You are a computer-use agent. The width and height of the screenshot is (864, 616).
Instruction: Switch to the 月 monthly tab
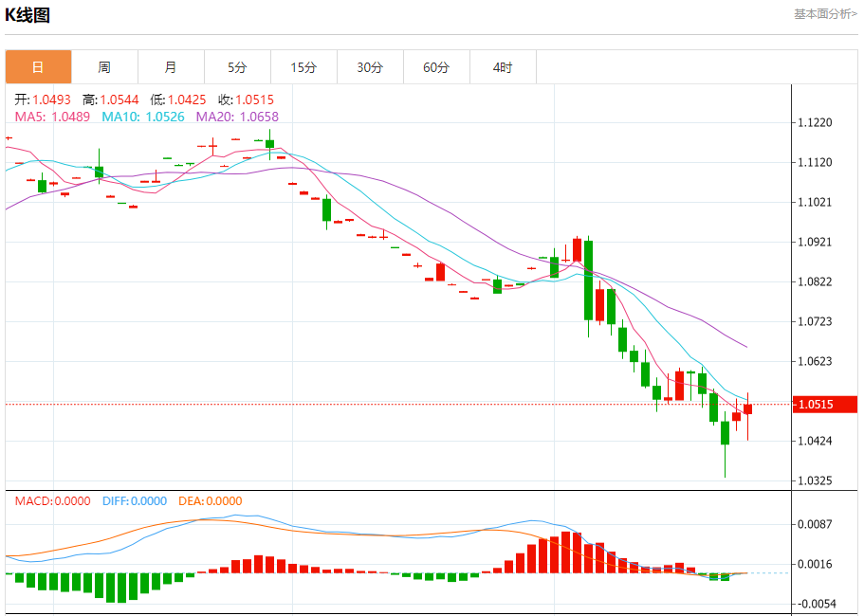click(x=171, y=67)
